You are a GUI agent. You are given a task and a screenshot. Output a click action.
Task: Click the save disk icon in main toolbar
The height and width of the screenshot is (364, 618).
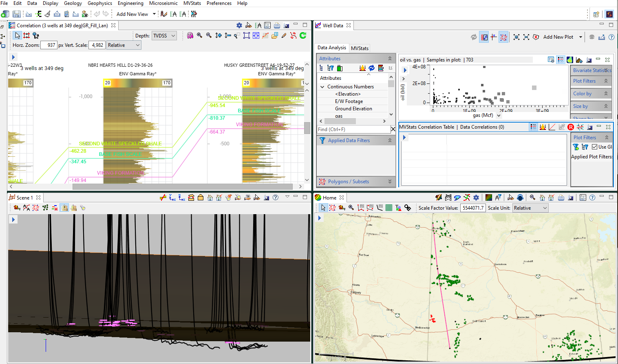(16, 14)
